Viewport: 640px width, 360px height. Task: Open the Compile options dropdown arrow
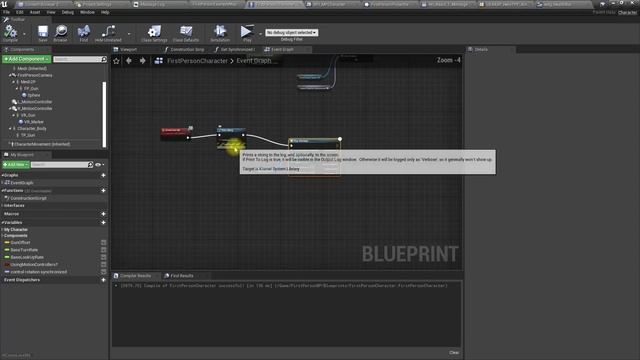(x=24, y=34)
